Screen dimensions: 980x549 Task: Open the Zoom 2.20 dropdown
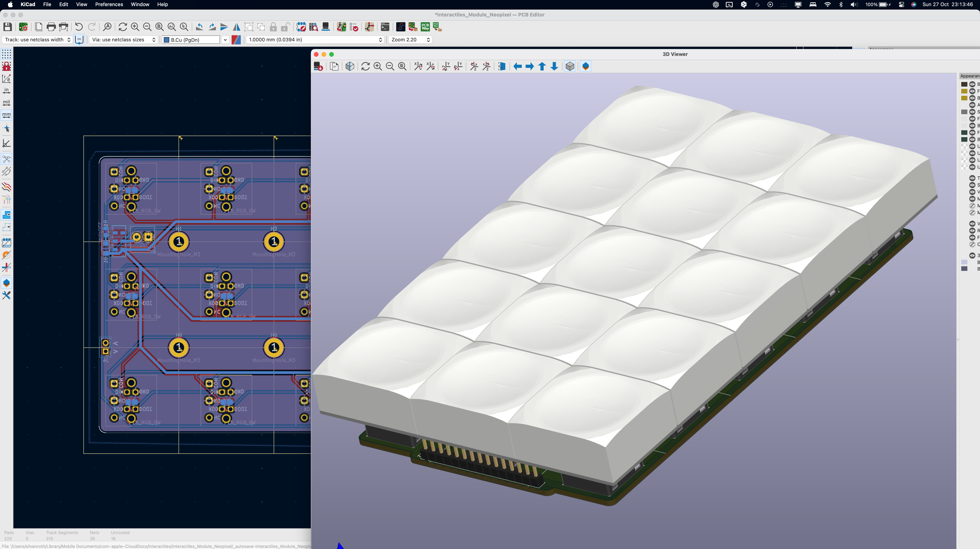point(411,40)
